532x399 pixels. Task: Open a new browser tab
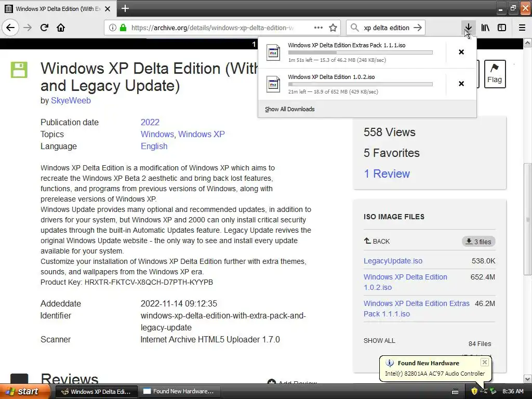pos(125,8)
